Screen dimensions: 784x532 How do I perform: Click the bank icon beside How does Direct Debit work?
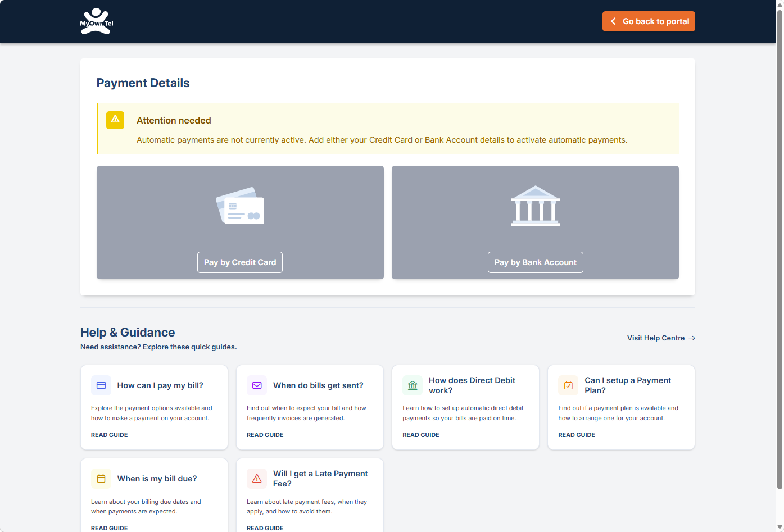pyautogui.click(x=413, y=385)
